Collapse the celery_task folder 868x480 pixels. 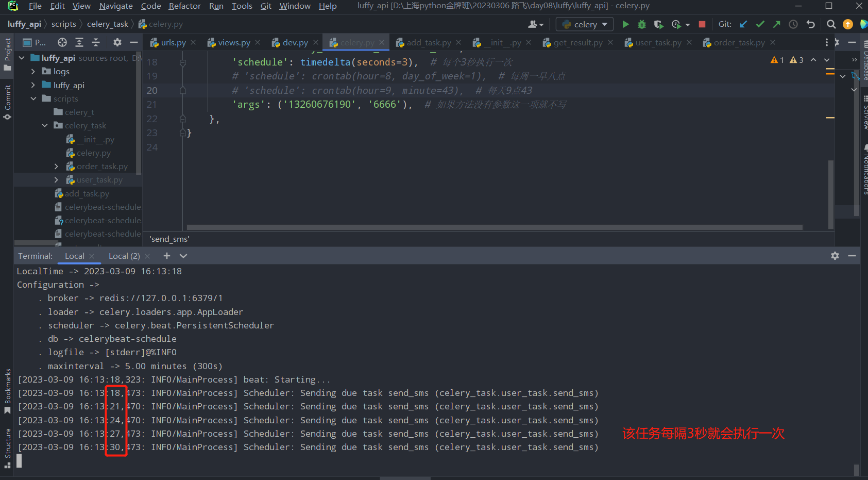pyautogui.click(x=45, y=125)
